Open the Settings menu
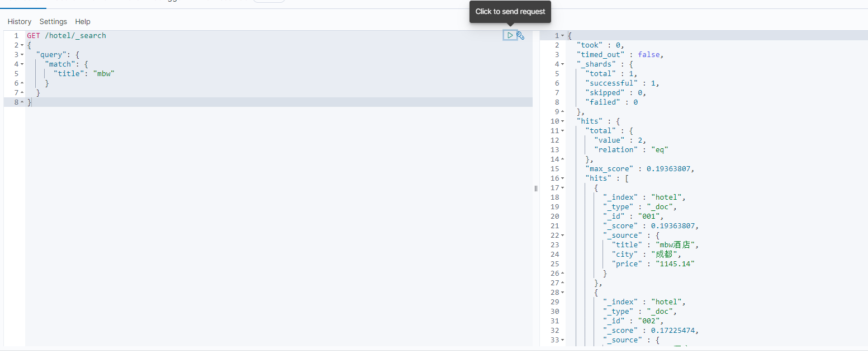 coord(53,21)
